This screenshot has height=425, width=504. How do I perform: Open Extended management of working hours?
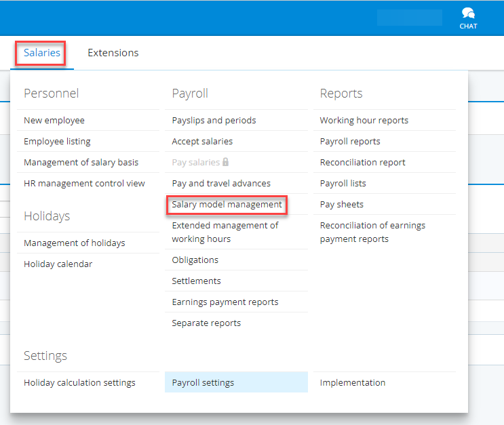(x=225, y=232)
